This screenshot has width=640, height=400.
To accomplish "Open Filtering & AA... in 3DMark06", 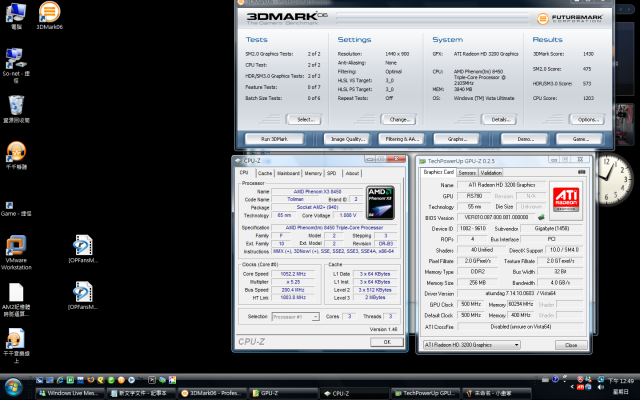I will tap(402, 139).
